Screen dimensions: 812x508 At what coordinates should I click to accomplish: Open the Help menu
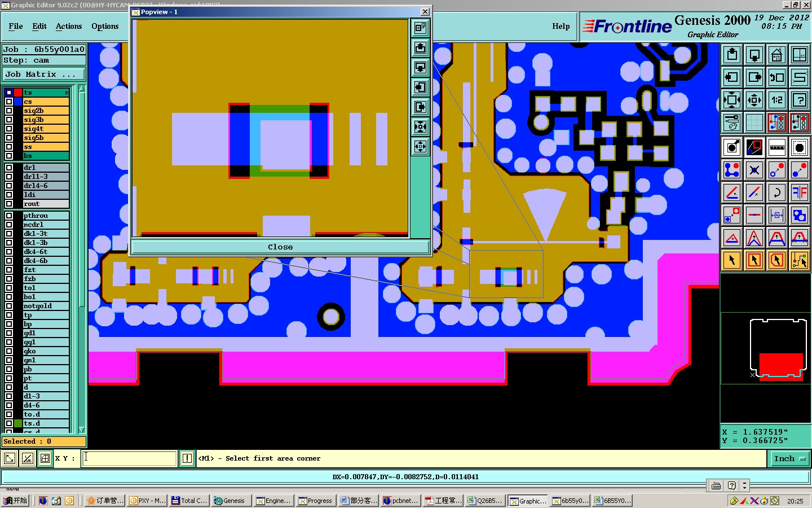coord(561,27)
